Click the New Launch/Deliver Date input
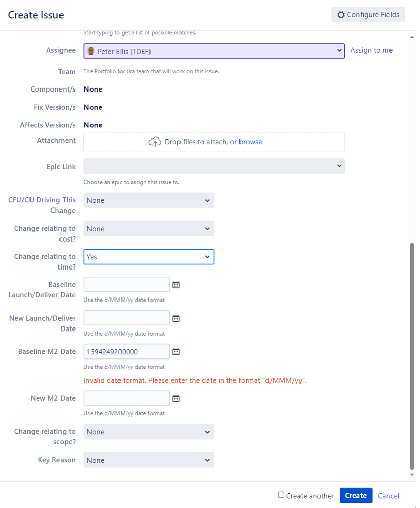The height and width of the screenshot is (508, 420). [127, 318]
